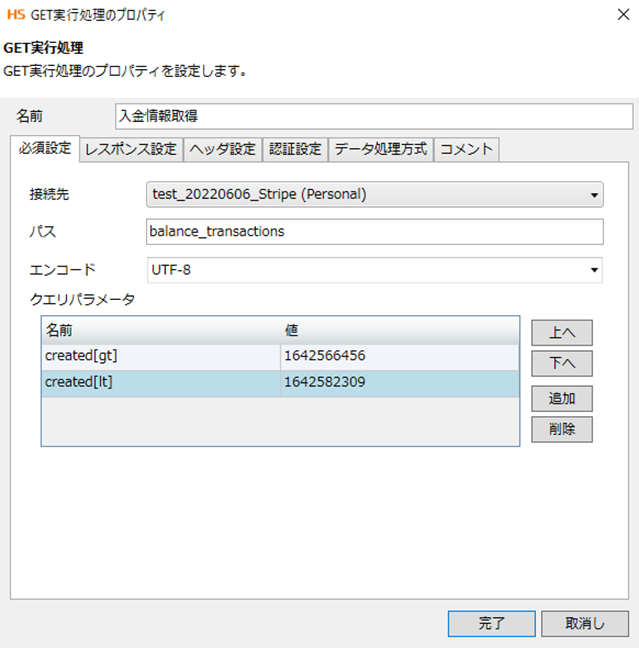The width and height of the screenshot is (639, 648).
Task: Click the 上へ button
Action: 562,332
